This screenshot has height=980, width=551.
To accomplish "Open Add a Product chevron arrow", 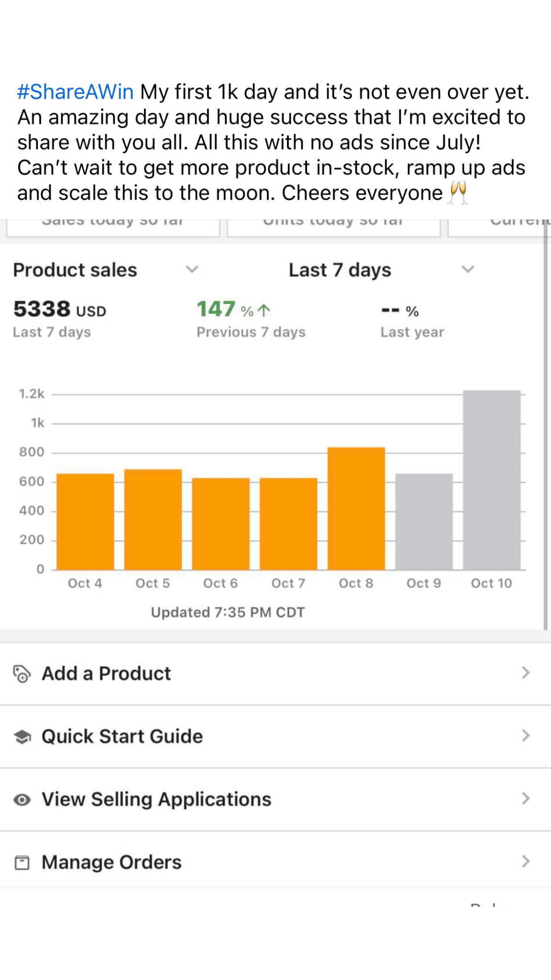I will coord(526,673).
